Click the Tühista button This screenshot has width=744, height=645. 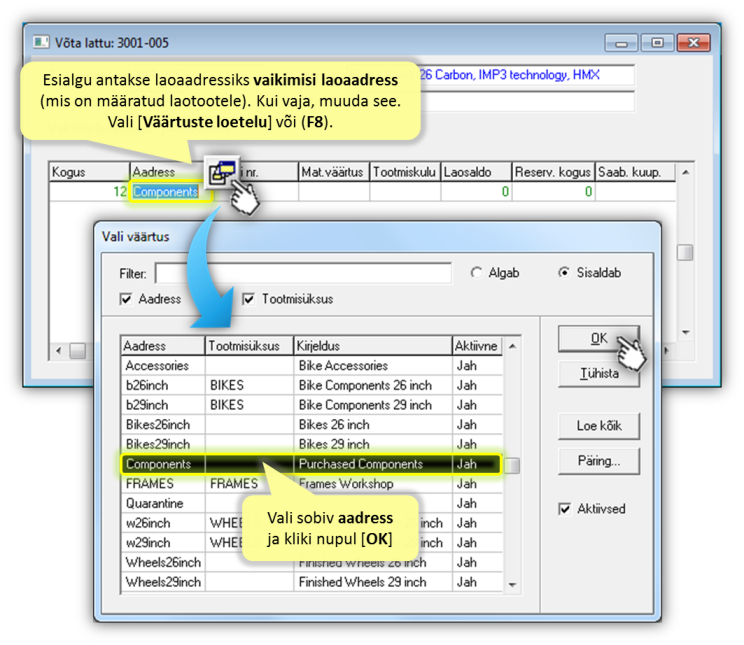599,374
